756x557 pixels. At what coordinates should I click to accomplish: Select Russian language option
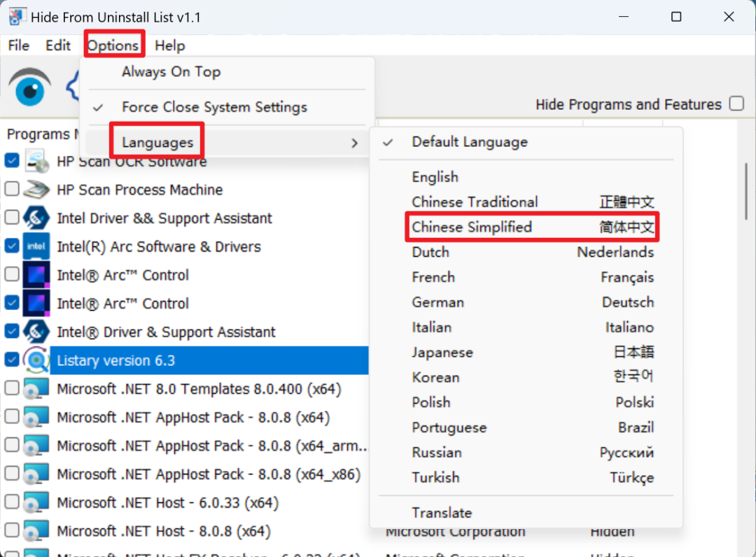point(526,453)
